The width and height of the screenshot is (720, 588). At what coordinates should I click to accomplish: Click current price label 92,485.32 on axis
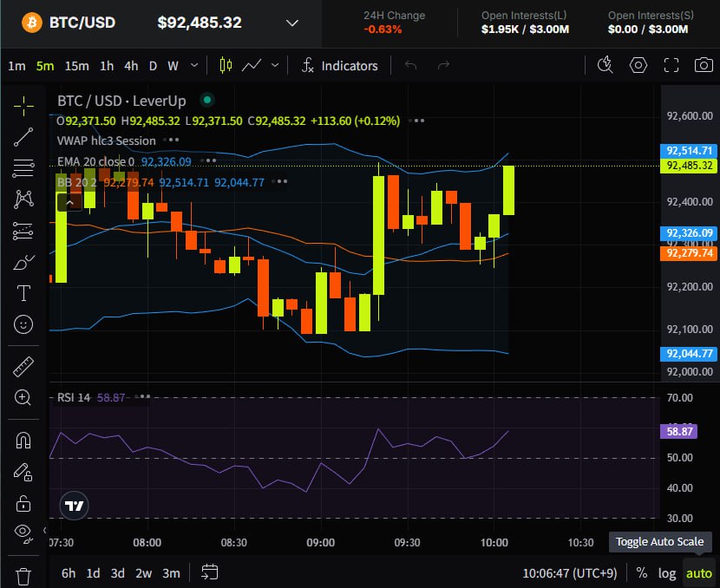coord(690,166)
